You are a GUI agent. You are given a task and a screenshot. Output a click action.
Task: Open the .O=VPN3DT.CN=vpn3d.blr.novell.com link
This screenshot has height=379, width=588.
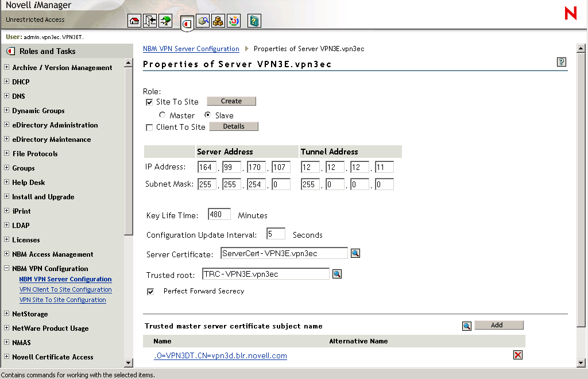220,356
